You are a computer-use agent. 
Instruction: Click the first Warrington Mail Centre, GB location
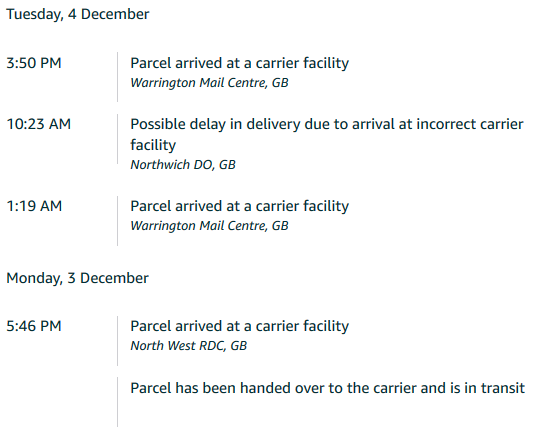(209, 83)
